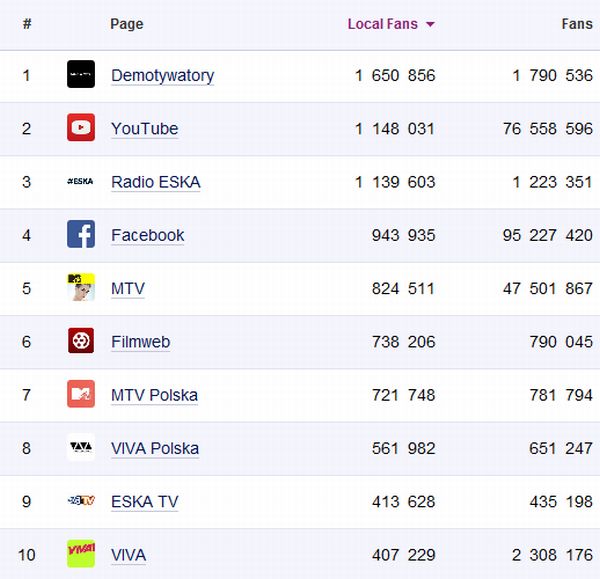Click the Filmweb film reel icon
Image resolution: width=600 pixels, height=579 pixels.
[x=81, y=341]
